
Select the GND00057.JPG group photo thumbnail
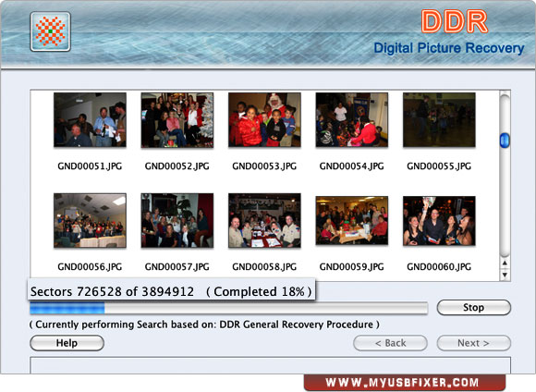pyautogui.click(x=177, y=220)
